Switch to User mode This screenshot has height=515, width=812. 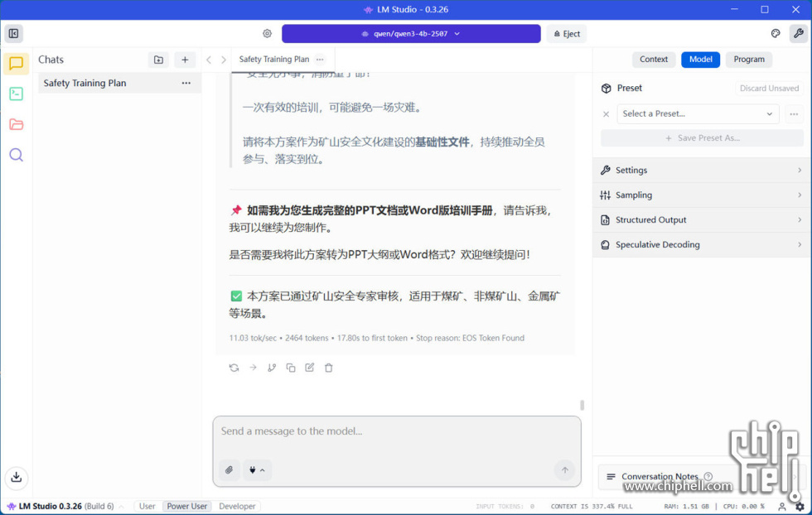click(x=147, y=506)
